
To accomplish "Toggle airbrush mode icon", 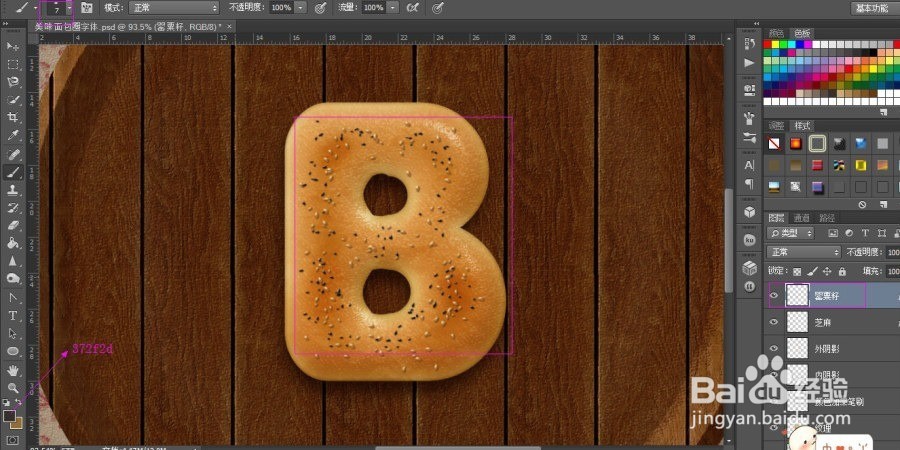I will point(412,7).
